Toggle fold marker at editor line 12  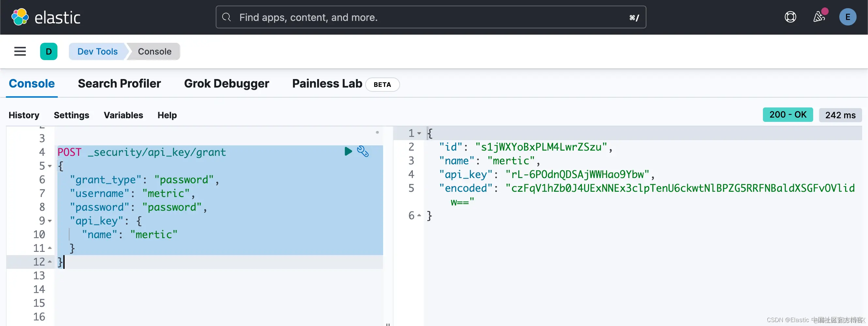tap(50, 262)
